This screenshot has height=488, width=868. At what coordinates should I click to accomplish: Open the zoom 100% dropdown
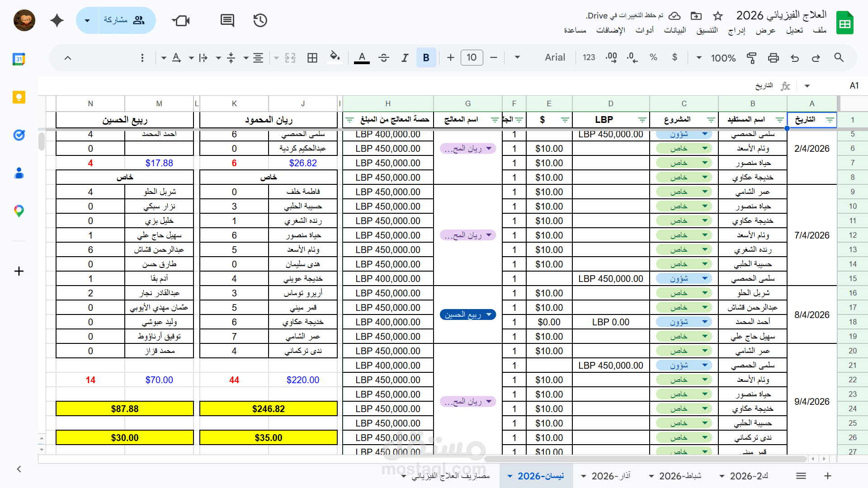pyautogui.click(x=718, y=57)
